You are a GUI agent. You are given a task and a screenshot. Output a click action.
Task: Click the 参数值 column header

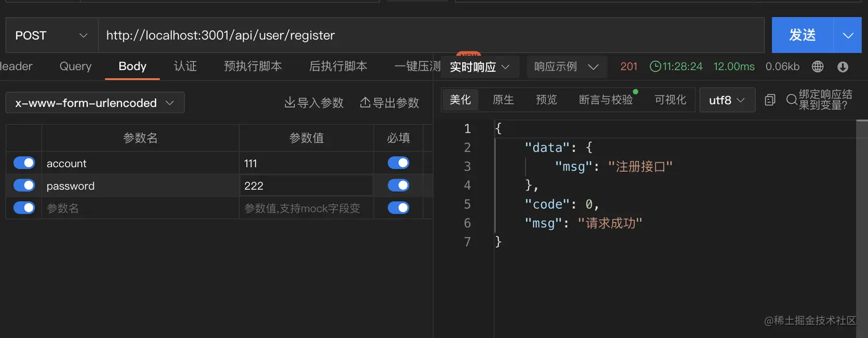pyautogui.click(x=306, y=139)
